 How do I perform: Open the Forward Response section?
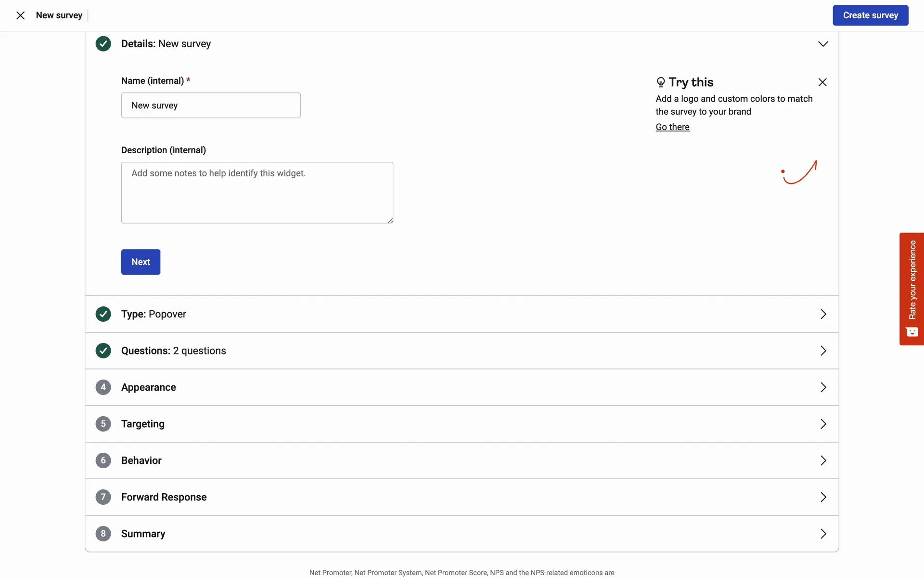coord(823,497)
